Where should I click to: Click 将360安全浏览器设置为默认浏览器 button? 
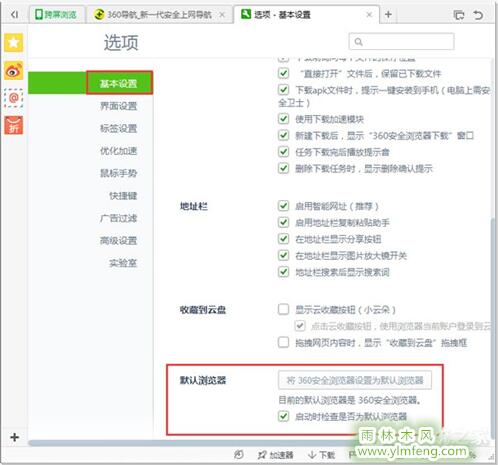coord(355,380)
